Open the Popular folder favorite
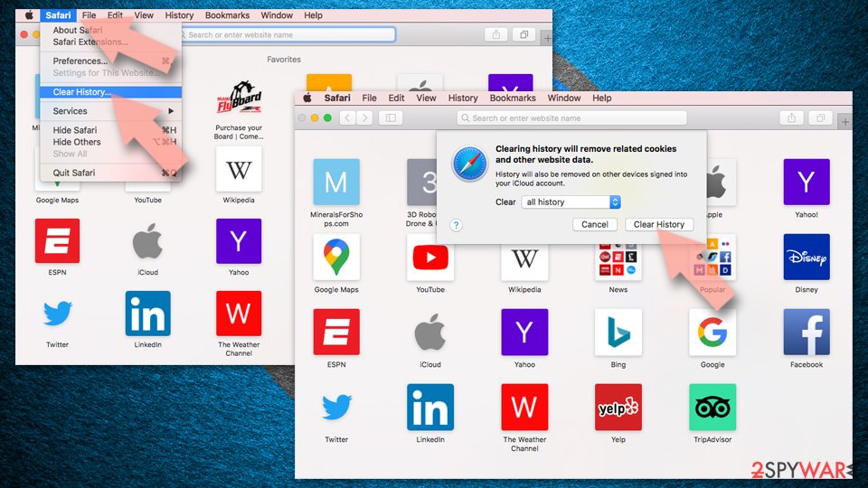Image resolution: width=868 pixels, height=488 pixels. [x=712, y=258]
